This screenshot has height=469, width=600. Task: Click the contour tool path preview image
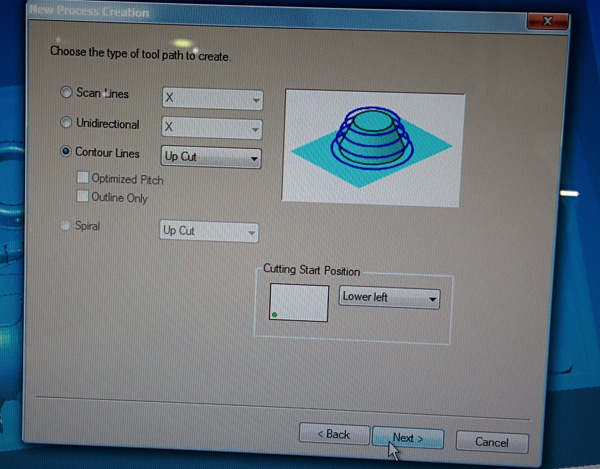(372, 148)
